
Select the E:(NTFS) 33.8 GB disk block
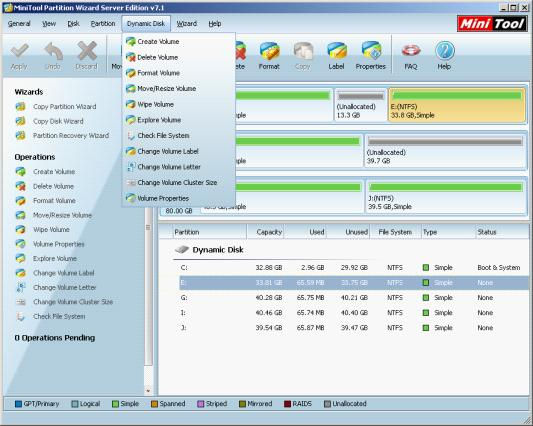click(457, 105)
